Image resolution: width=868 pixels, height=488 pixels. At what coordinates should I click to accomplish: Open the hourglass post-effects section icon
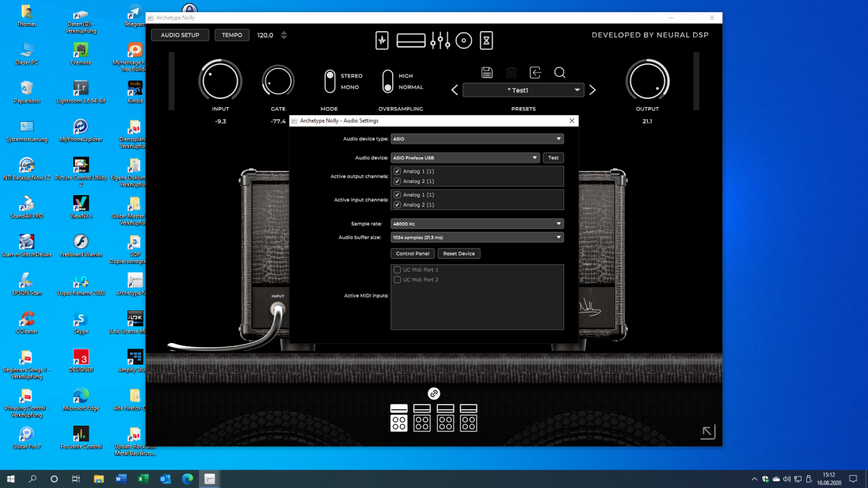(486, 41)
